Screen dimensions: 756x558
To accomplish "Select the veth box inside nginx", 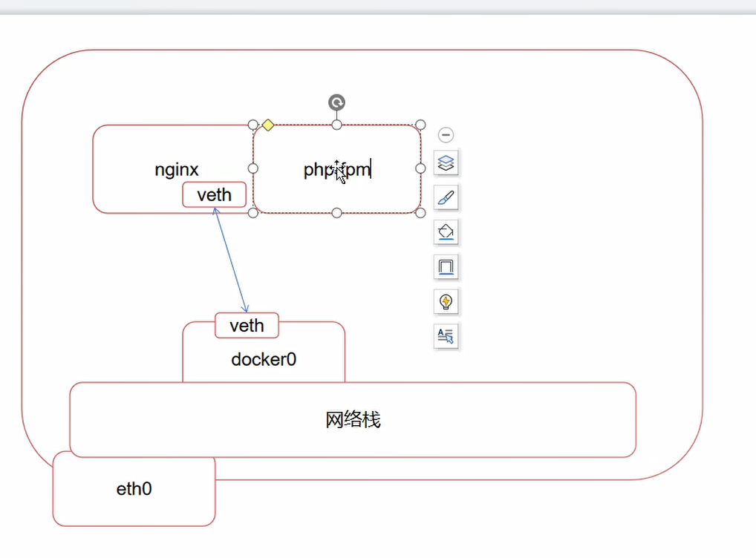I will pyautogui.click(x=214, y=195).
